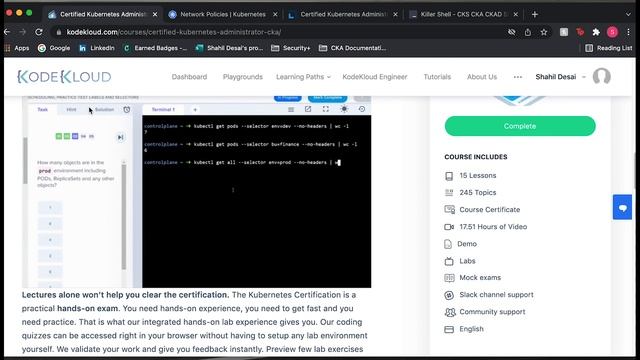Click '15 Lessons' in Course Includes

(478, 176)
